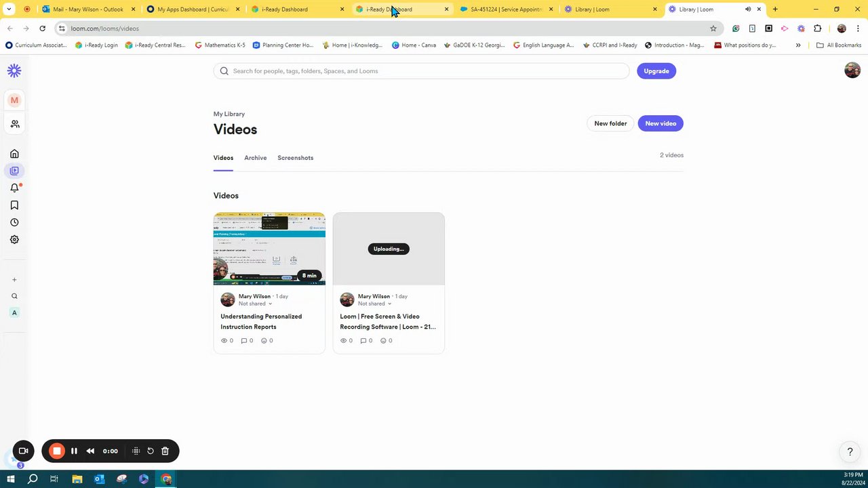Click the plus icon in the sidebar
The width and height of the screenshot is (868, 488).
[14, 279]
